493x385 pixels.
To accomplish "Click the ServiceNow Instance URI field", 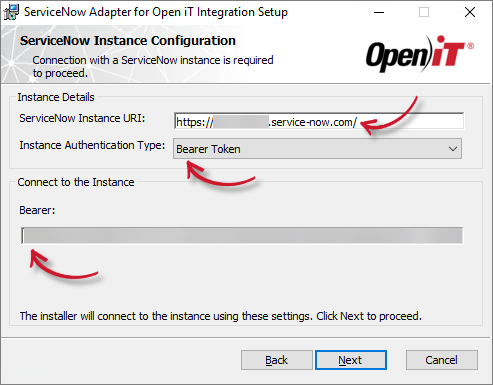I will tap(319, 121).
